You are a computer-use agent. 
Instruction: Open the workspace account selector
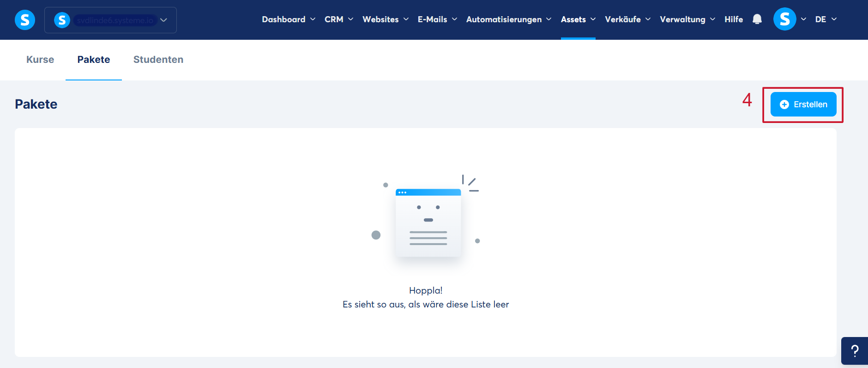pyautogui.click(x=110, y=20)
